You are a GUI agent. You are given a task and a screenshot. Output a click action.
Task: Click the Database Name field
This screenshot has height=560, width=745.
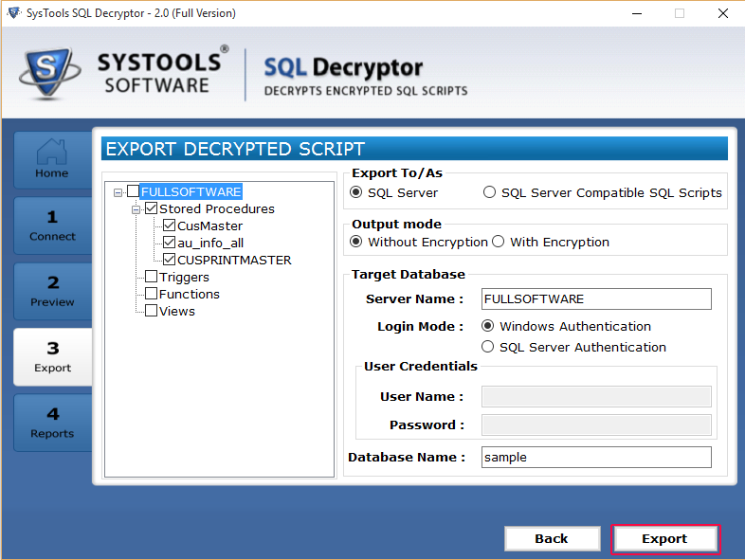596,457
